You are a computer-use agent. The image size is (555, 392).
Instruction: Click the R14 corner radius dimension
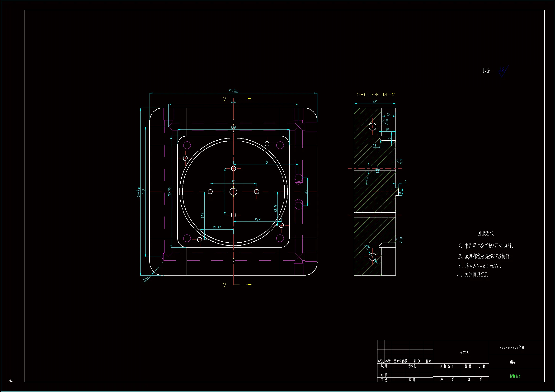coord(146,279)
